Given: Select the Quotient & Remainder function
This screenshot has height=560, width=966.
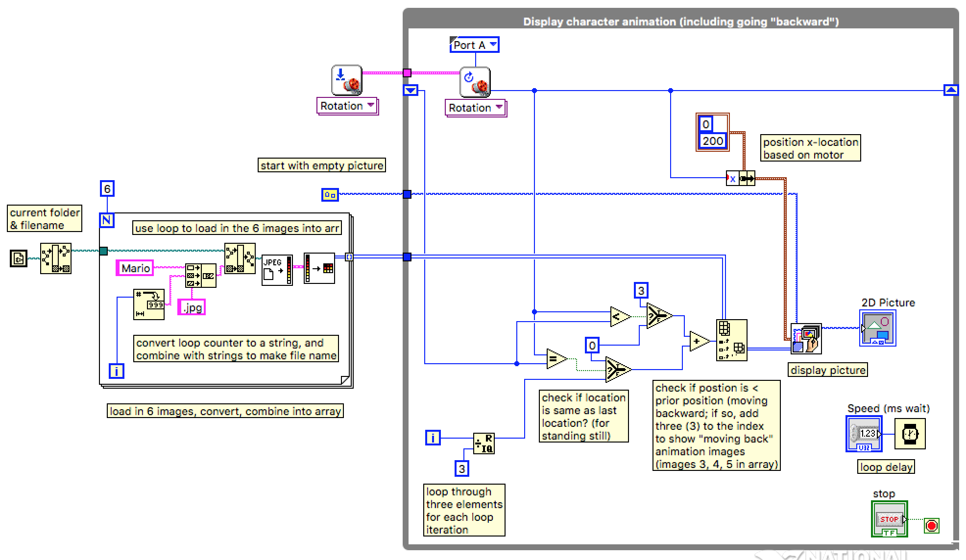Looking at the screenshot, I should coord(484,444).
